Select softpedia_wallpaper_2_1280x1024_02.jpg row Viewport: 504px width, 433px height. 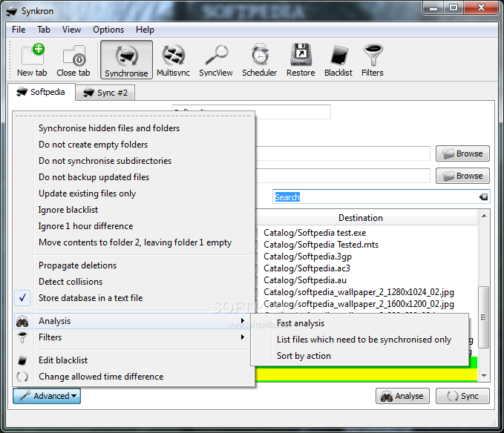point(359,292)
